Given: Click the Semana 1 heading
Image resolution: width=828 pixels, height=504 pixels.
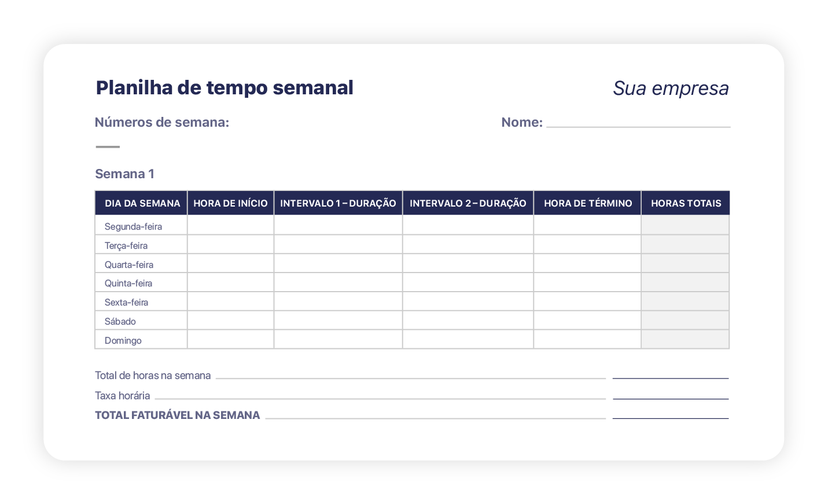Looking at the screenshot, I should point(124,174).
